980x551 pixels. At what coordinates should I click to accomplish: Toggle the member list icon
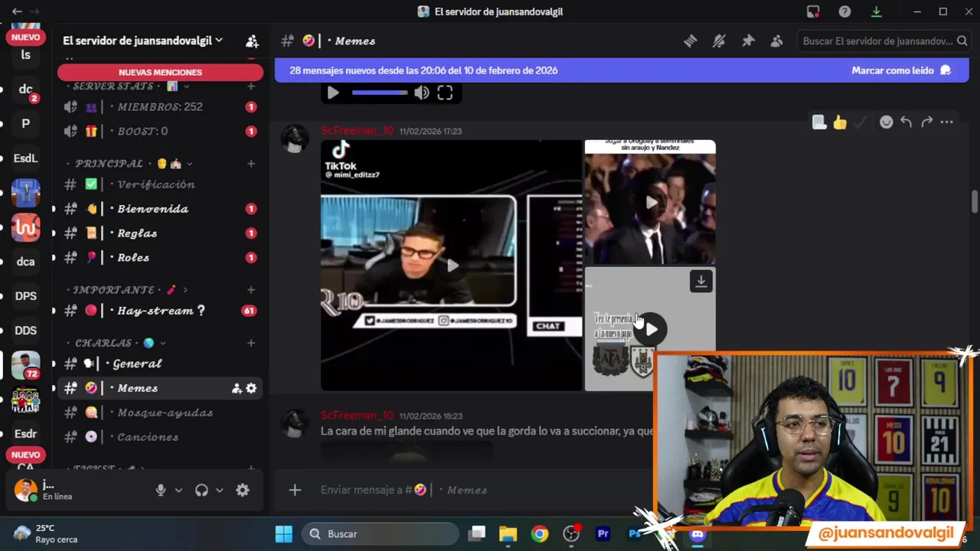[x=776, y=41]
